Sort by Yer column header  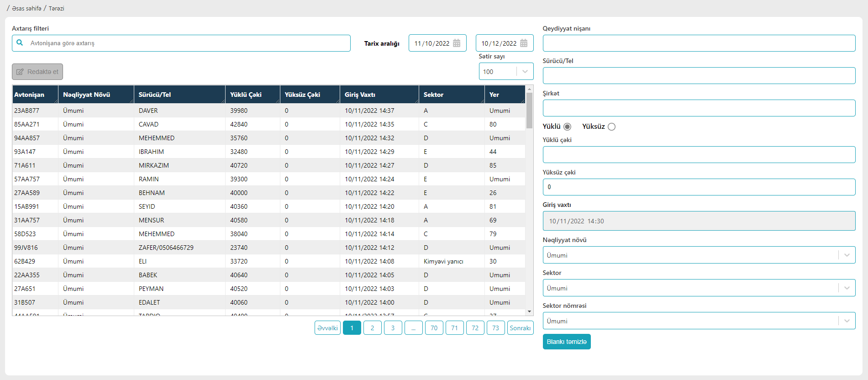click(505, 95)
